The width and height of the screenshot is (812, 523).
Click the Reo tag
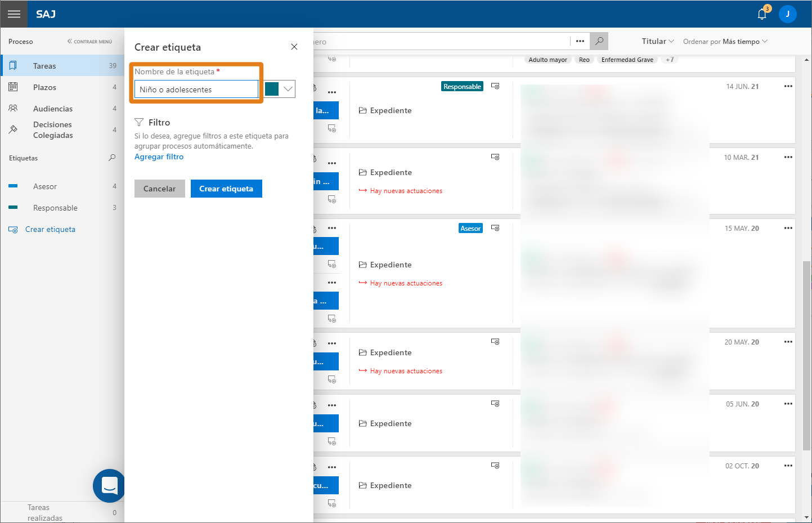point(584,60)
